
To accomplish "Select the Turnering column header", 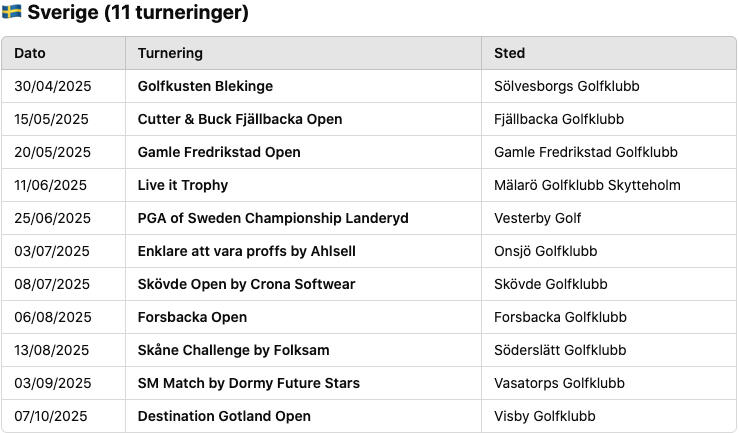I will click(x=170, y=53).
